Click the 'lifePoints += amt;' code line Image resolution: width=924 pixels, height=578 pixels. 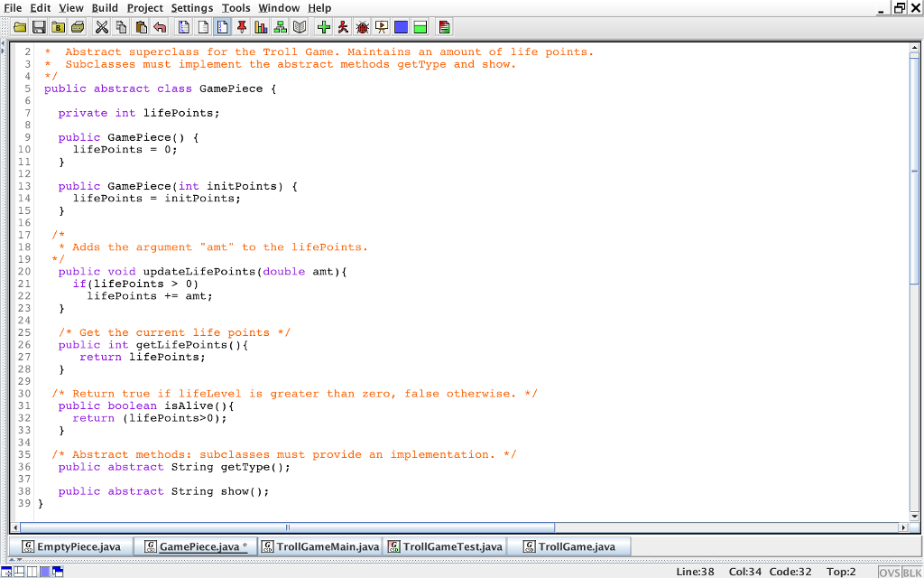[150, 296]
